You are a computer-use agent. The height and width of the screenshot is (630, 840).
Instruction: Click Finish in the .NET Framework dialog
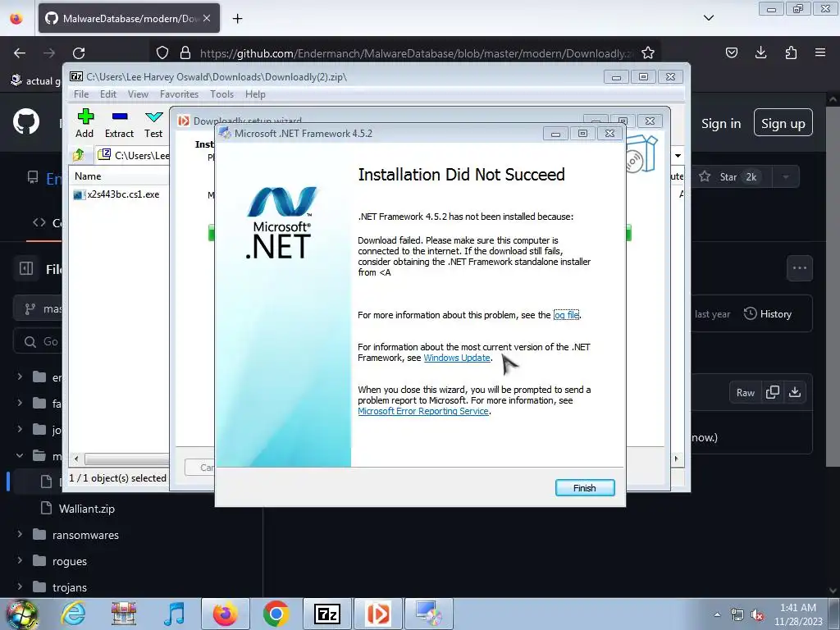click(x=584, y=487)
